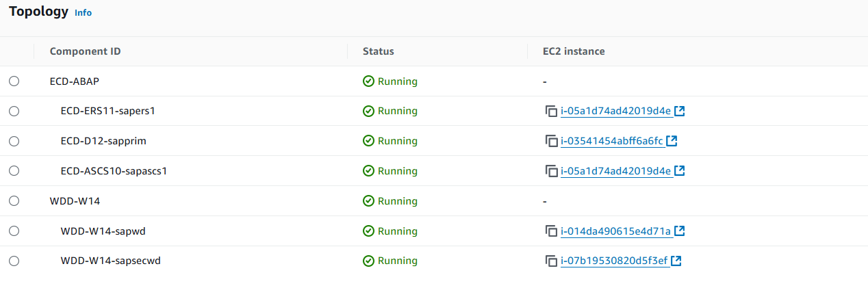
Task: Select the ECD-D12-sapprim radio button
Action: point(14,141)
